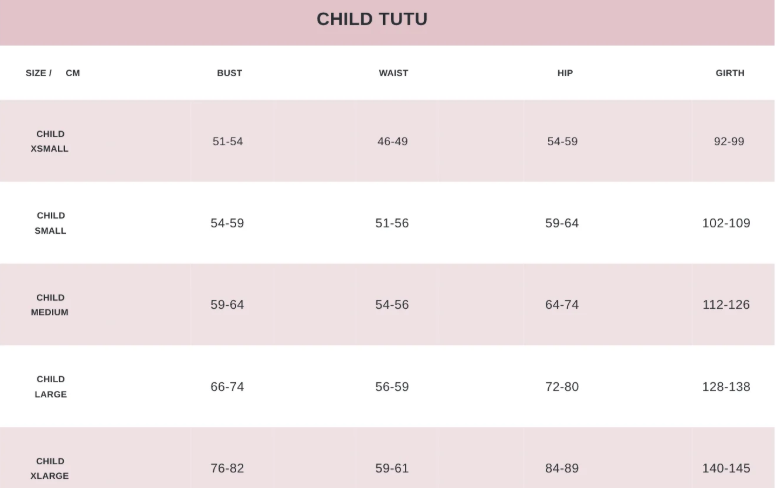Click the CHILD MEDIUM row label
Image resolution: width=776 pixels, height=488 pixels.
(50, 305)
